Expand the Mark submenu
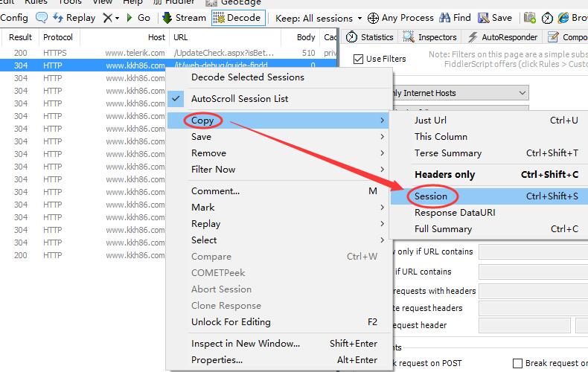 (x=279, y=208)
